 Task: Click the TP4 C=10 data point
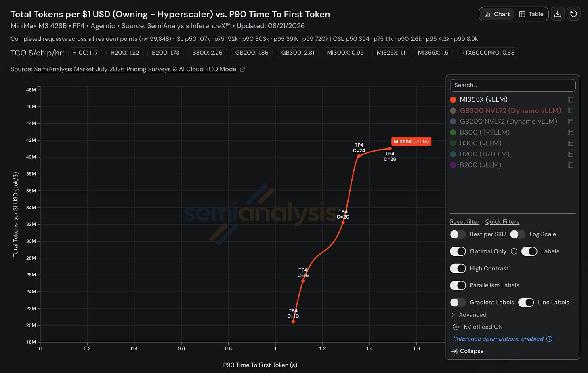pos(293,322)
